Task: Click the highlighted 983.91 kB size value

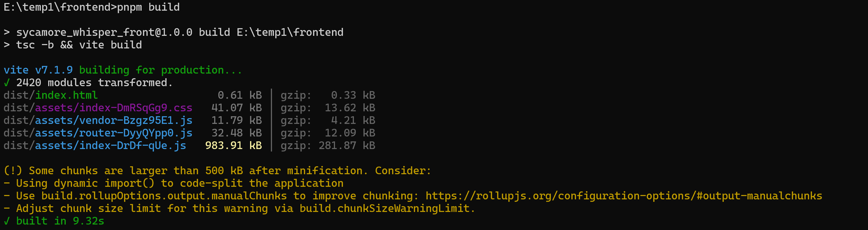Action: pyautogui.click(x=233, y=145)
